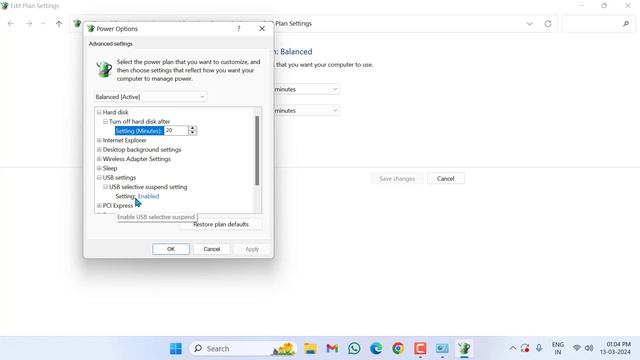Image resolution: width=640 pixels, height=360 pixels.
Task: Open the Control Panel taskbar icon
Action: pos(442,349)
